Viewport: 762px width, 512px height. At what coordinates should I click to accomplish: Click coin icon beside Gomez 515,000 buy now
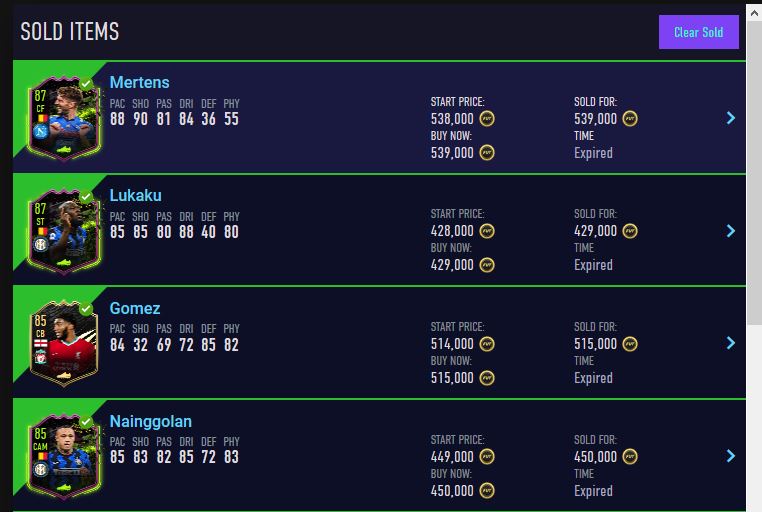coord(487,378)
